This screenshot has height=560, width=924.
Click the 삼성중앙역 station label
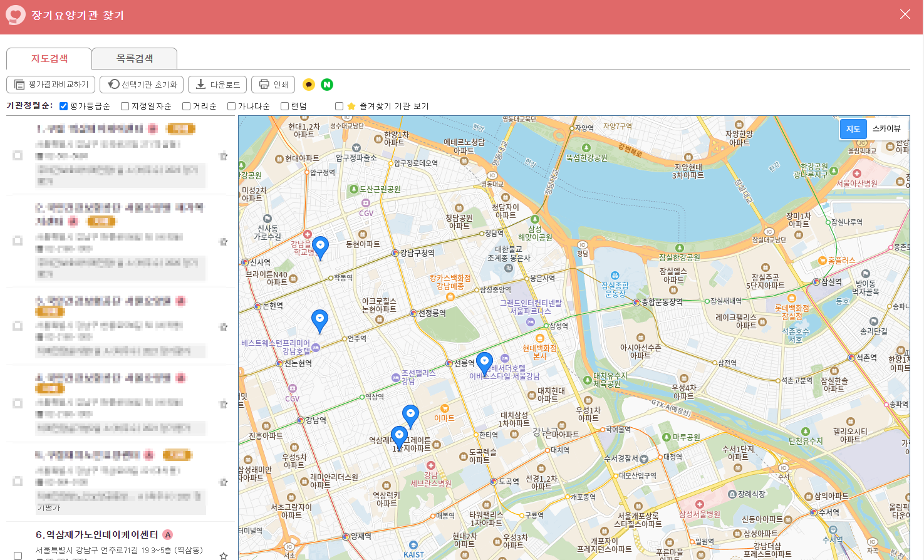click(496, 290)
